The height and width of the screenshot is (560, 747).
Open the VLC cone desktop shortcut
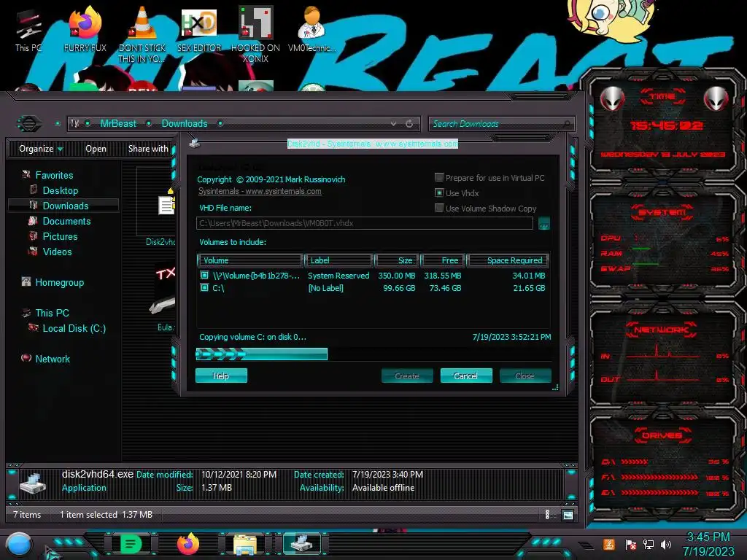click(x=142, y=34)
